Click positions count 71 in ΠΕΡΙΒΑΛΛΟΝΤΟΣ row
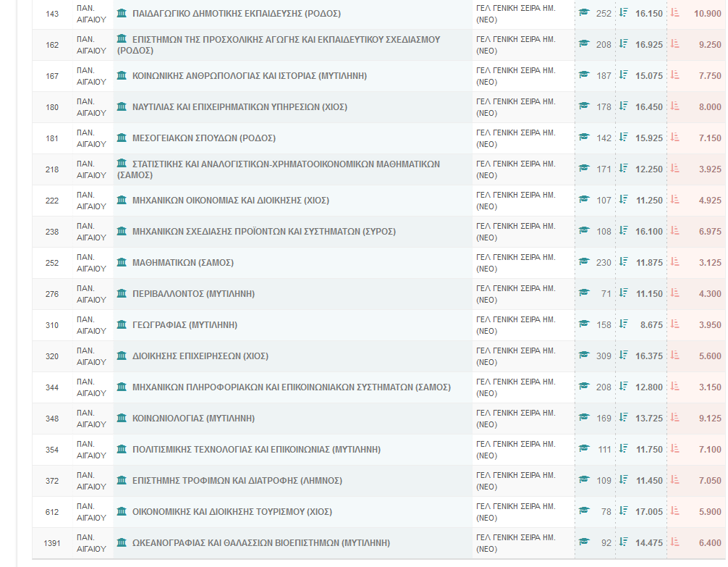 606,294
